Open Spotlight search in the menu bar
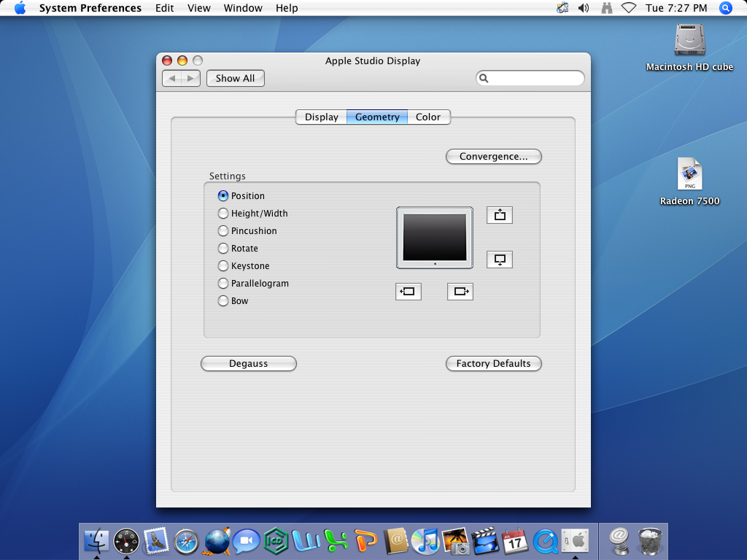The width and height of the screenshot is (747, 560). click(x=725, y=8)
